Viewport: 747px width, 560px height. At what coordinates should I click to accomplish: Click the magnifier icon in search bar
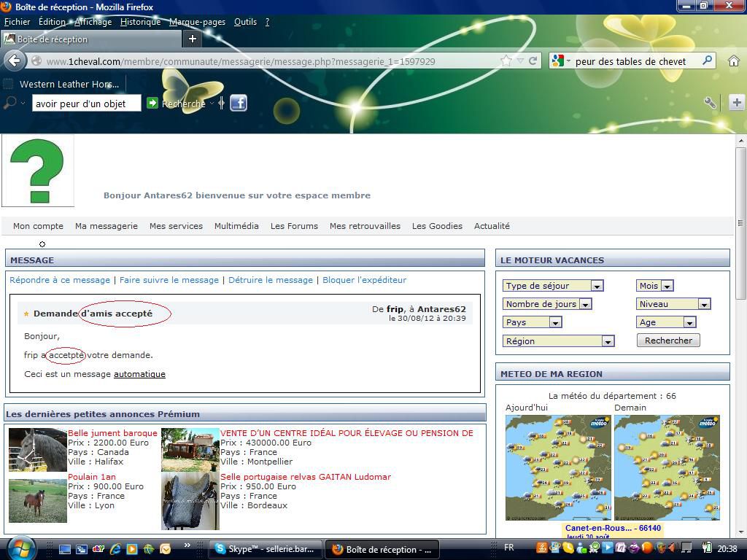[707, 61]
